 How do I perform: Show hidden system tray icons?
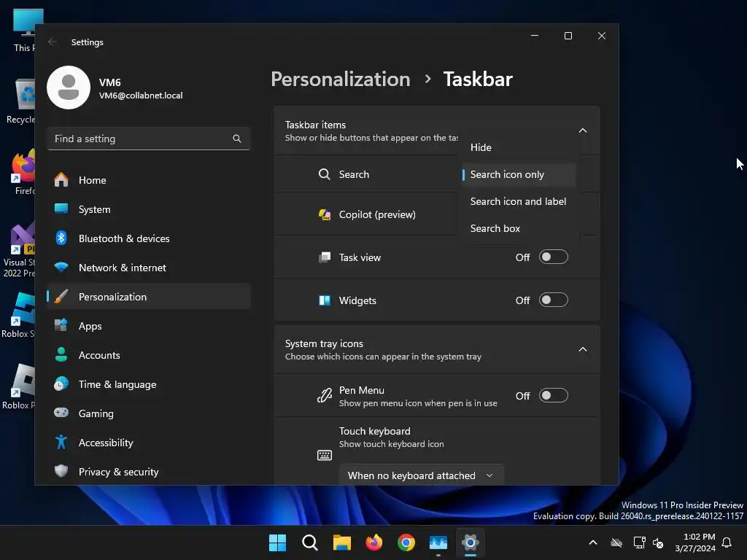(593, 542)
